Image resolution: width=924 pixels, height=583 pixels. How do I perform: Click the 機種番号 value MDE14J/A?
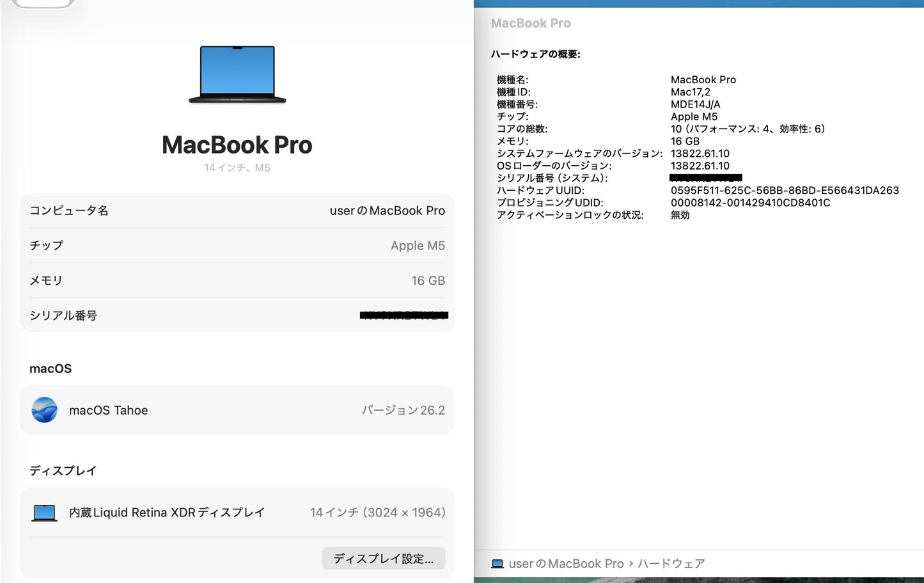coord(696,104)
